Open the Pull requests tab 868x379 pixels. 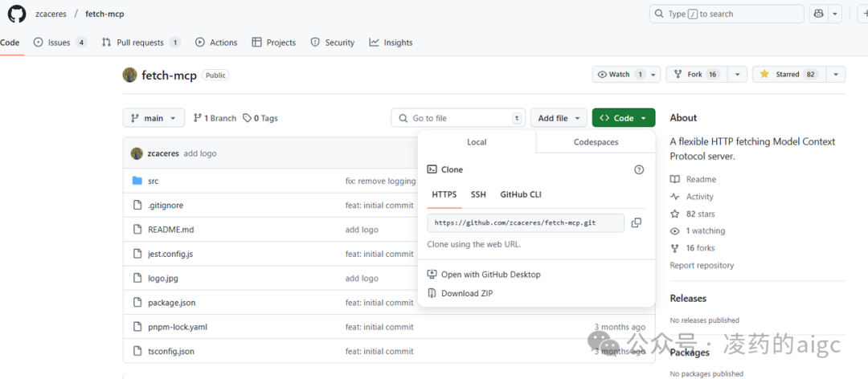(x=141, y=43)
